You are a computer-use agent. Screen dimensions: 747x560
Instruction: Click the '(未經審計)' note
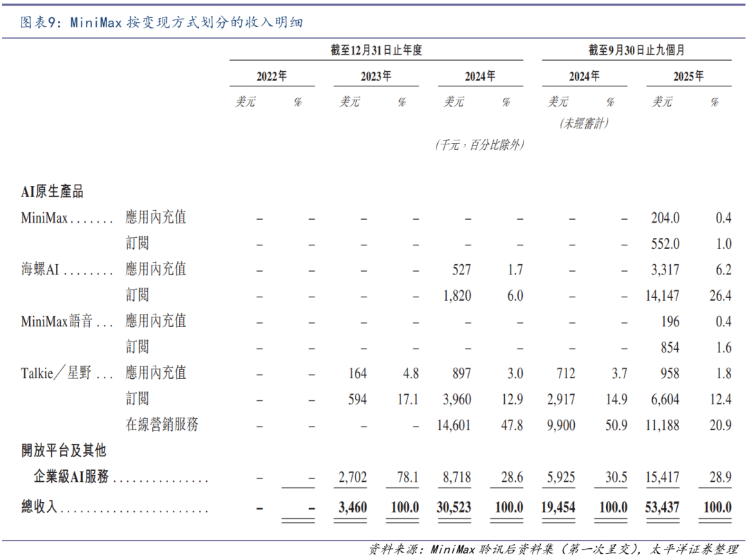[x=584, y=123]
